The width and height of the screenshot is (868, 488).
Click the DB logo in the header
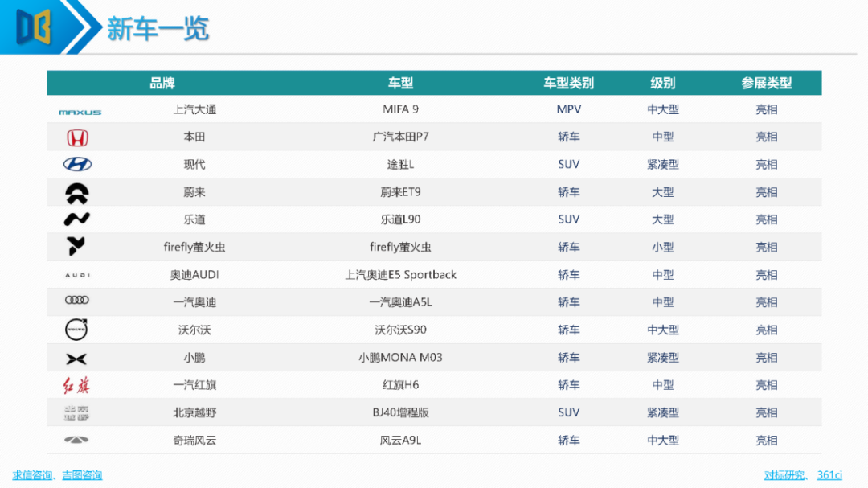[34, 26]
